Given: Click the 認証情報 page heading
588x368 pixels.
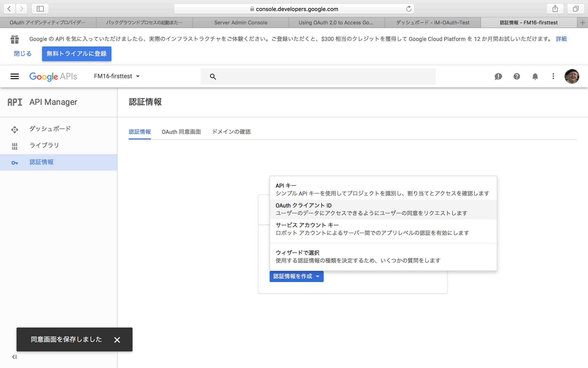Looking at the screenshot, I should tap(145, 102).
